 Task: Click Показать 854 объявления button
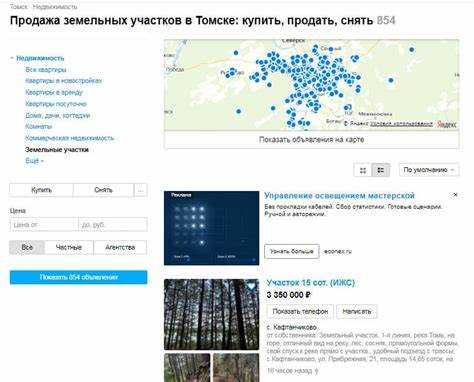[x=78, y=277]
